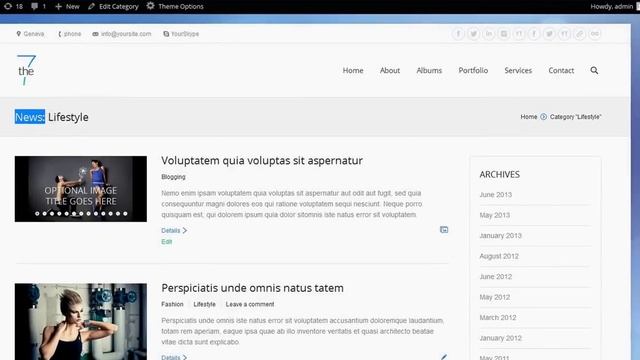Click the gallery post format icon
Screen dimensions: 640x360
point(444,230)
